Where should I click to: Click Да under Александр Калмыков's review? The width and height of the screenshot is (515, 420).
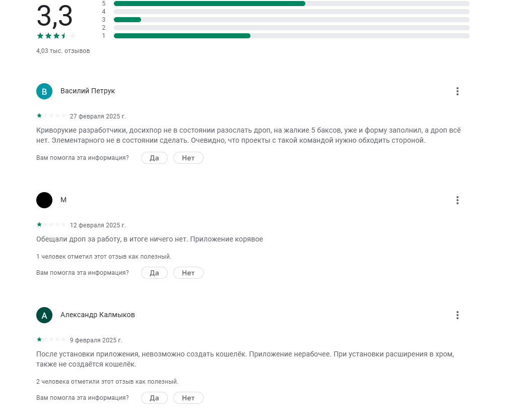click(154, 398)
